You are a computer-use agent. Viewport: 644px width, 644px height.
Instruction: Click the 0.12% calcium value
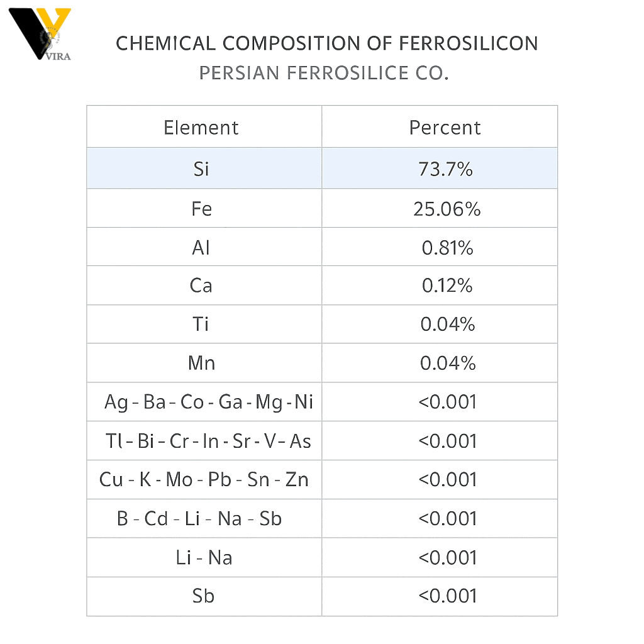pos(447,286)
